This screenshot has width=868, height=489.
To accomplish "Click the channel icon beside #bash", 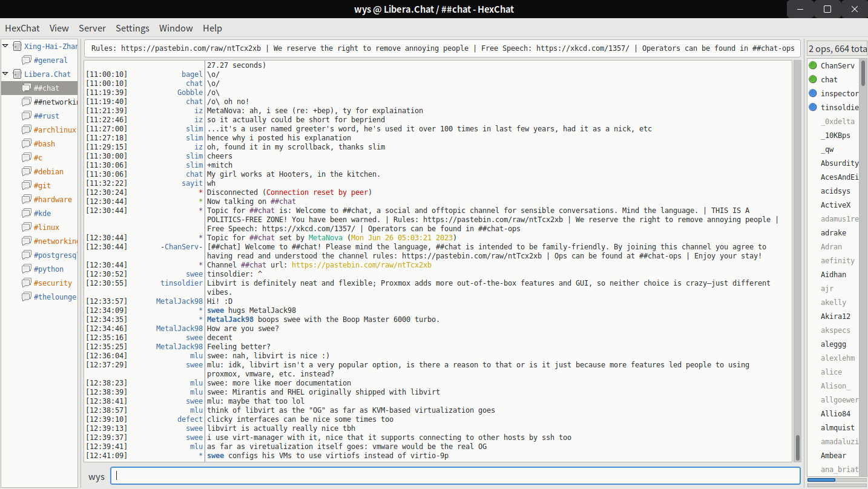I will [x=27, y=143].
